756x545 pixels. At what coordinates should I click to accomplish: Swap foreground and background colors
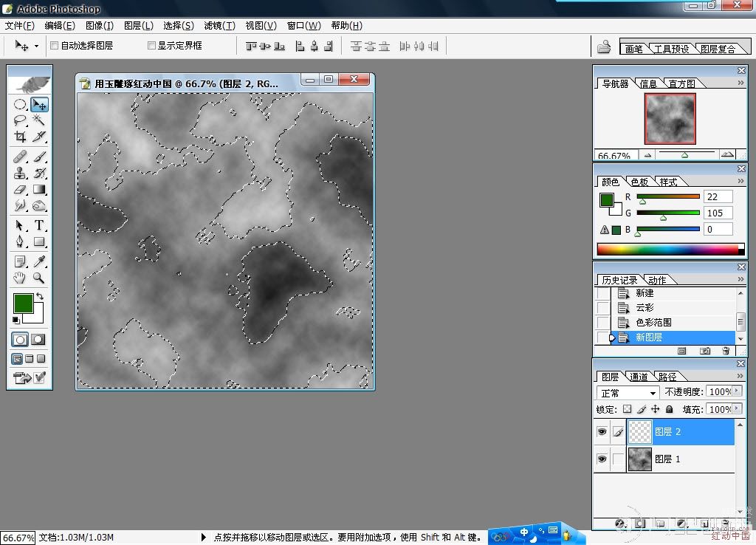tap(40, 295)
